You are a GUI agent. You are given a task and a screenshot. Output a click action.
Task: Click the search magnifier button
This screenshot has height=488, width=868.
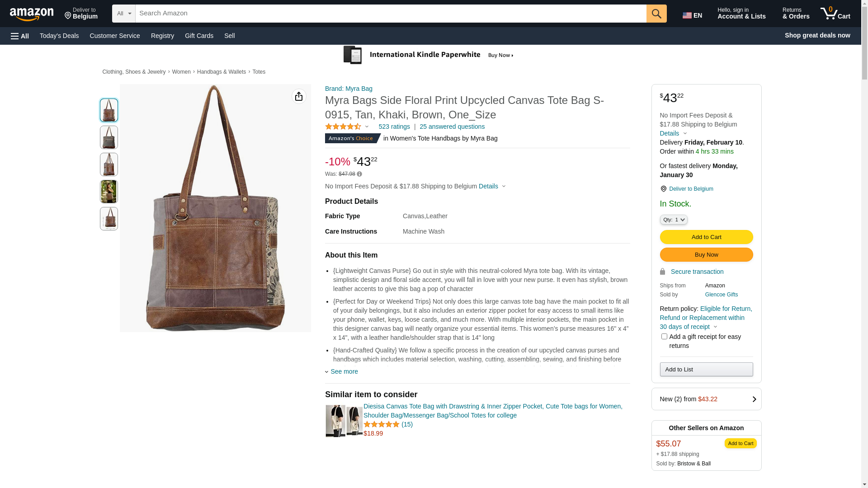pyautogui.click(x=656, y=14)
